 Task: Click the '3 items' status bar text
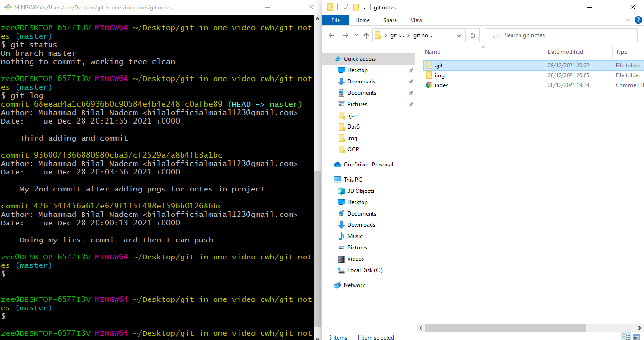pos(338,337)
